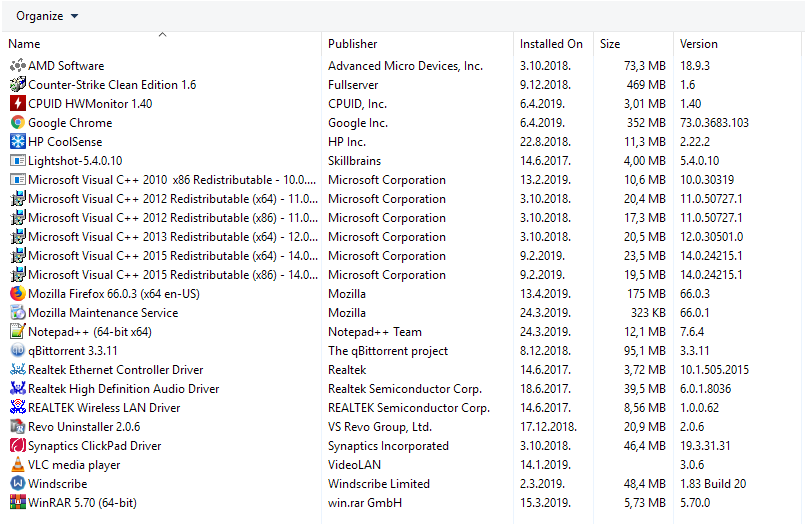This screenshot has width=805, height=524.
Task: Click the Size column header
Action: click(610, 44)
